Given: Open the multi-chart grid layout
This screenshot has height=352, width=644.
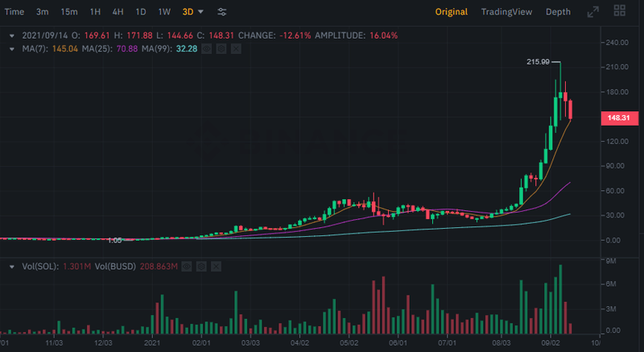Looking at the screenshot, I should tap(619, 12).
